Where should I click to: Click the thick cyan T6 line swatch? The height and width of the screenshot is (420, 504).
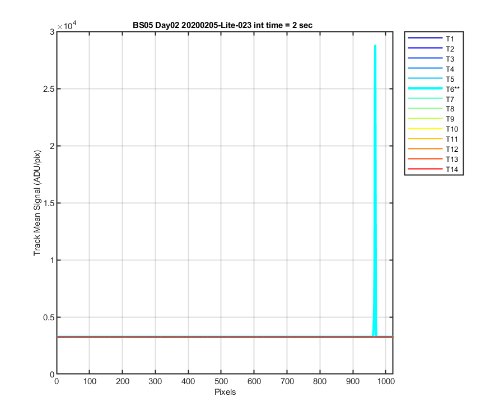coord(425,88)
